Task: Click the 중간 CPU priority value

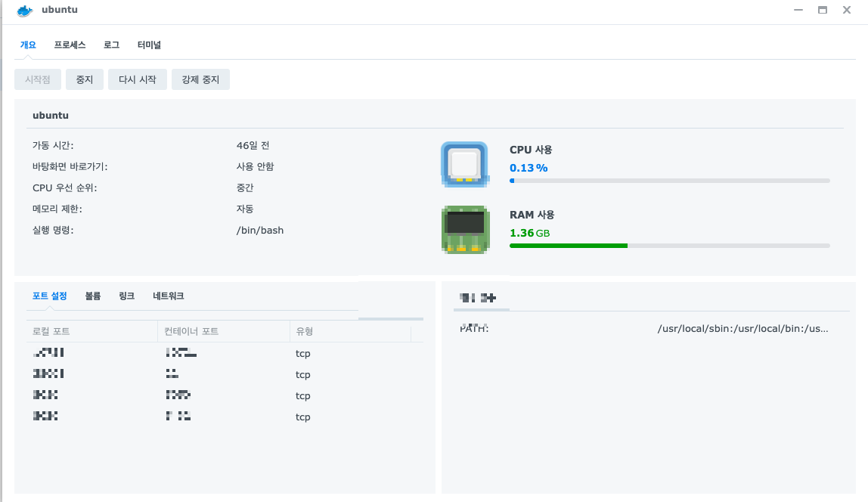Action: [x=245, y=187]
